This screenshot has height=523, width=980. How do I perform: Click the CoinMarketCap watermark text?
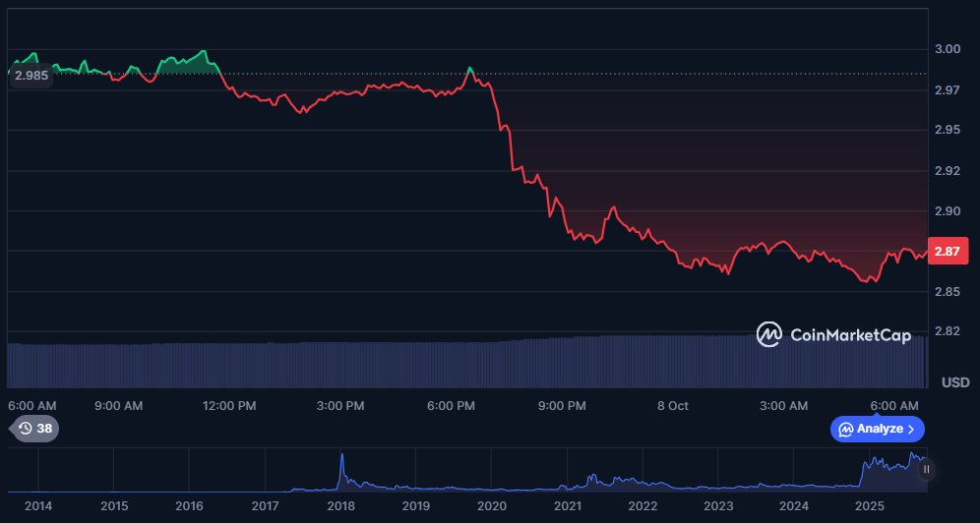[x=851, y=335]
